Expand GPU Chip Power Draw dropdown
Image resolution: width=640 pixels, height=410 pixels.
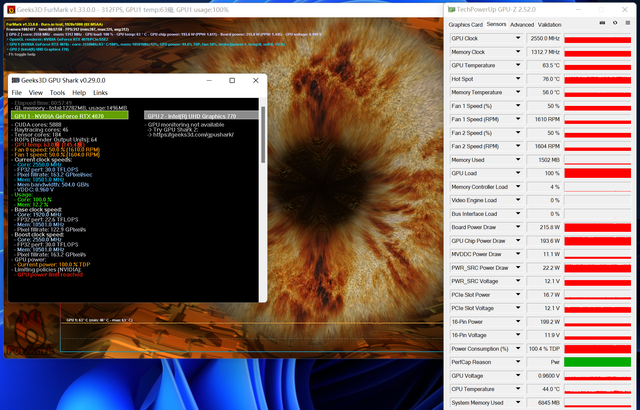click(x=518, y=241)
